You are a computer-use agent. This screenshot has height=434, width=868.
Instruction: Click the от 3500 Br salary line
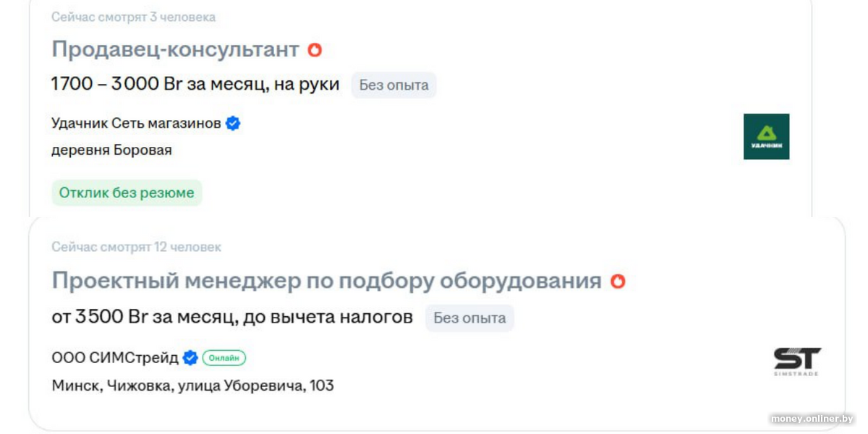click(x=232, y=317)
